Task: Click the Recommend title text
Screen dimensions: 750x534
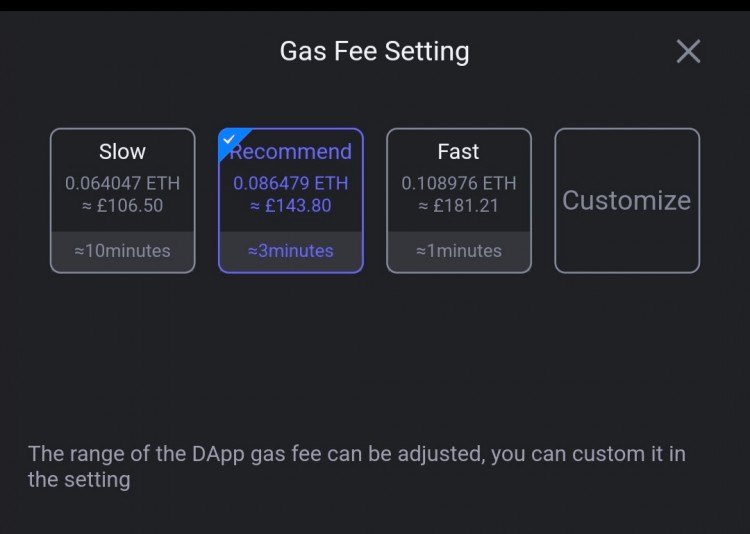Action: [291, 152]
